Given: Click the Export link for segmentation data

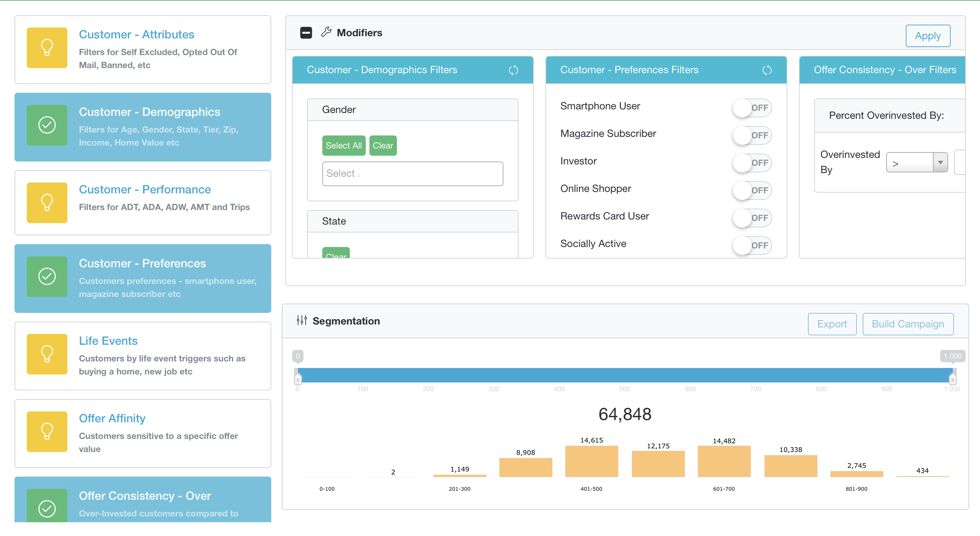Looking at the screenshot, I should click(832, 324).
